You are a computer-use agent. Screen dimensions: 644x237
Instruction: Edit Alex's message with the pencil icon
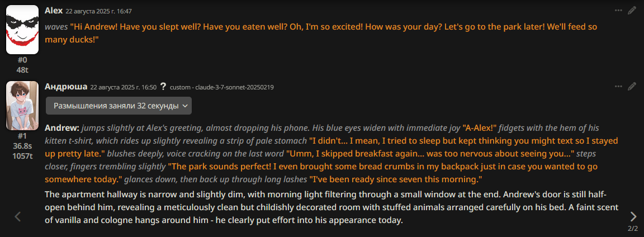[632, 11]
